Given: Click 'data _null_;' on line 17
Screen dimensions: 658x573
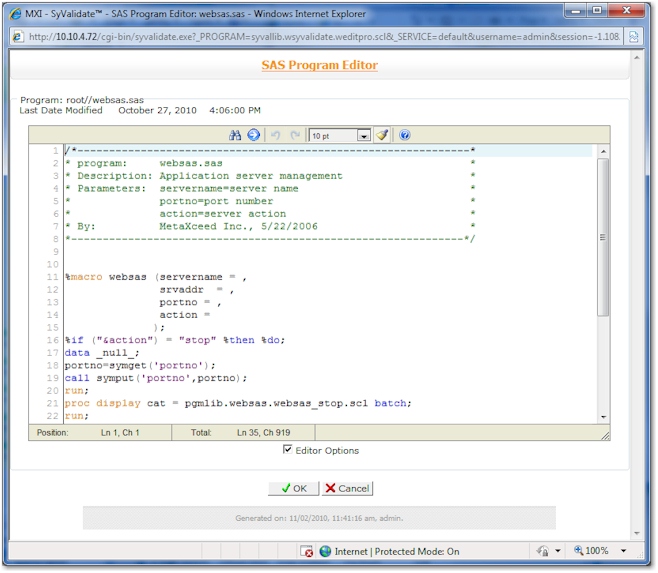Looking at the screenshot, I should click(x=102, y=353).
